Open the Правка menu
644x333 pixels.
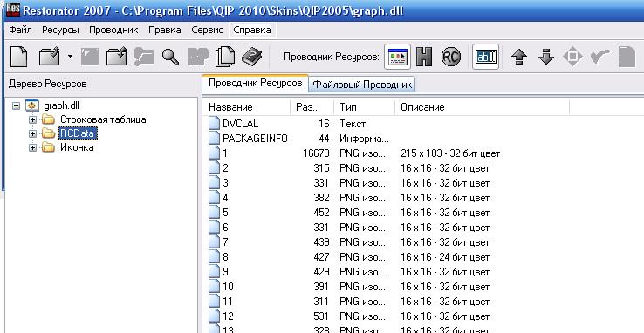pos(165,30)
